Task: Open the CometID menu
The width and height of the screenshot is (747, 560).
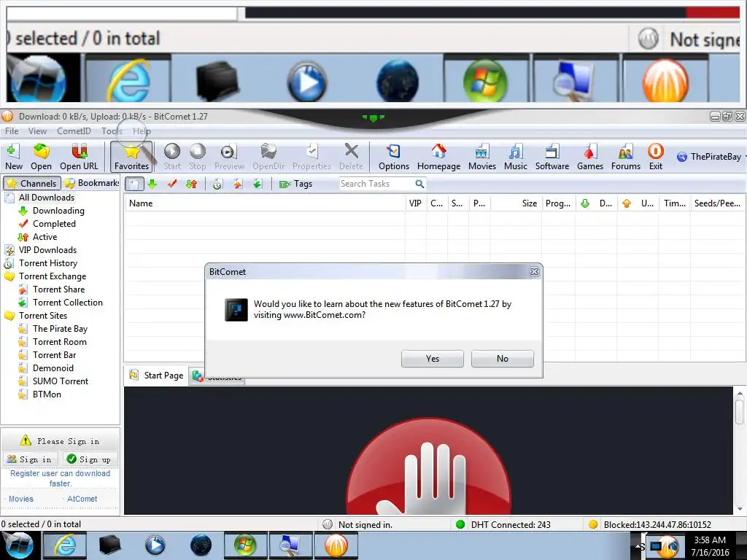Action: coord(74,131)
